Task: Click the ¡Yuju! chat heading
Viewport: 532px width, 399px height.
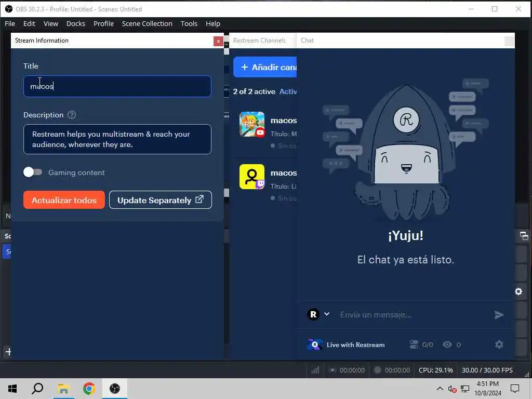Action: click(x=406, y=235)
